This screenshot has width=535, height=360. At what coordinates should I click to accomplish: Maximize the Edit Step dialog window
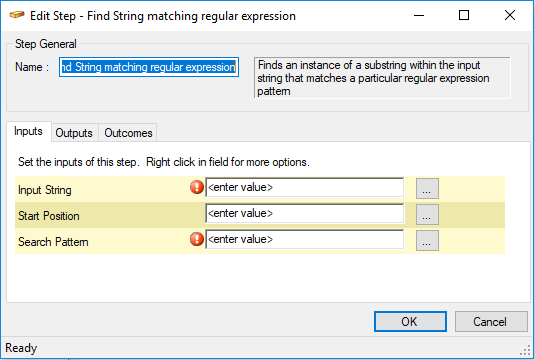(x=464, y=15)
